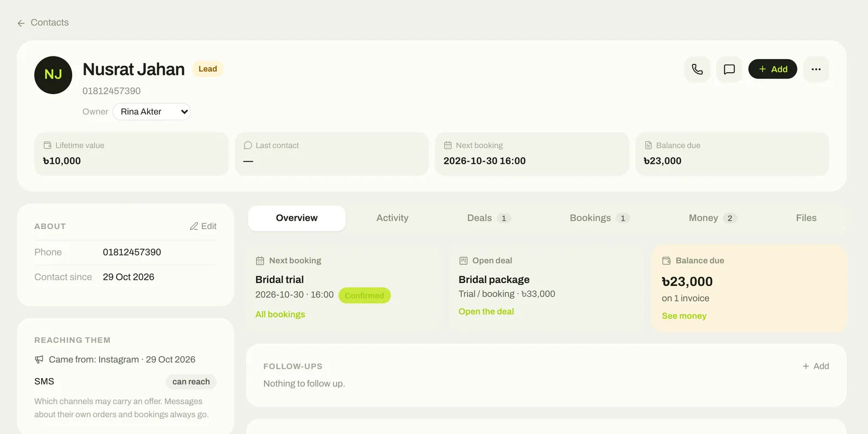The height and width of the screenshot is (434, 868).
Task: Click the NJ avatar circle
Action: 53,75
